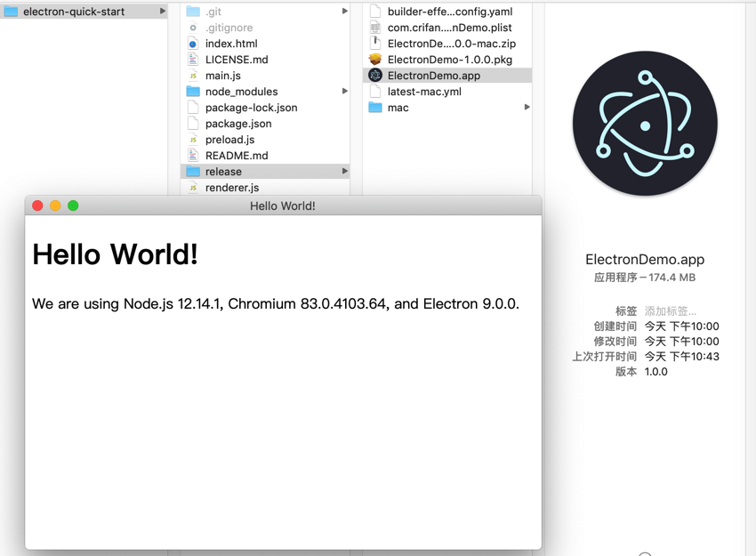Click the ElectronDemo-1.0.0.pkg package icon
The height and width of the screenshot is (556, 756).
375,60
